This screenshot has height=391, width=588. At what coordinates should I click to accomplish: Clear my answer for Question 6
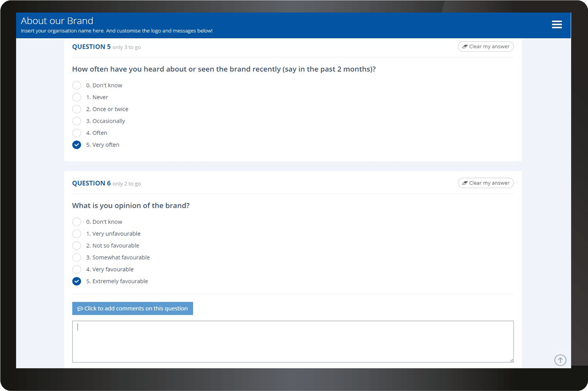485,183
